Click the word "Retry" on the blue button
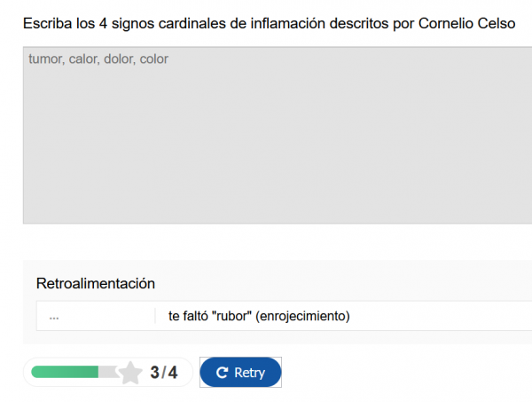532x402 pixels. (249, 373)
